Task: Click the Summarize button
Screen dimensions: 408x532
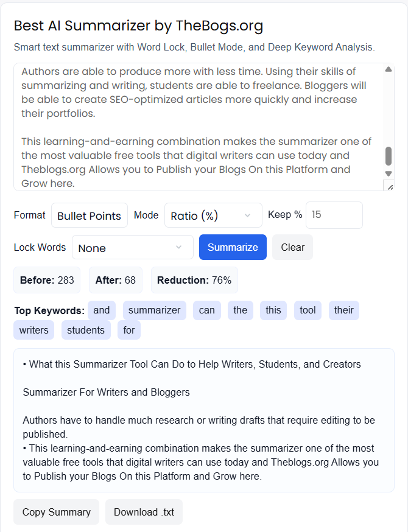Action: pos(233,247)
